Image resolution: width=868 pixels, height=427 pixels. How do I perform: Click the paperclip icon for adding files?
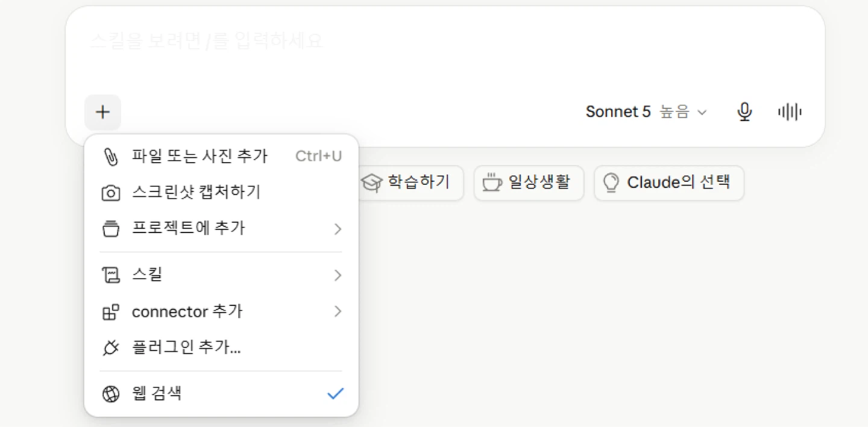point(111,157)
